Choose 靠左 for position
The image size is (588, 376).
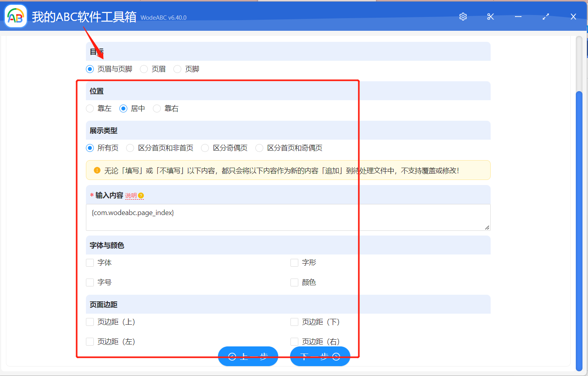[90, 108]
